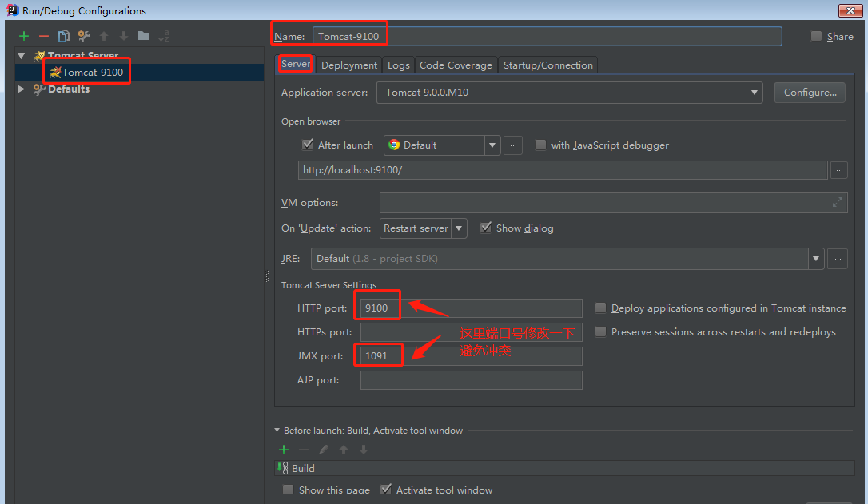Open the Application server dropdown

(x=755, y=93)
